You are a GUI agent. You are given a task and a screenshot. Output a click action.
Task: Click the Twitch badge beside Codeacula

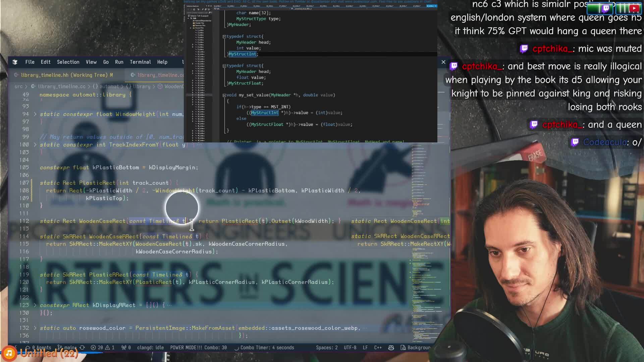click(575, 142)
